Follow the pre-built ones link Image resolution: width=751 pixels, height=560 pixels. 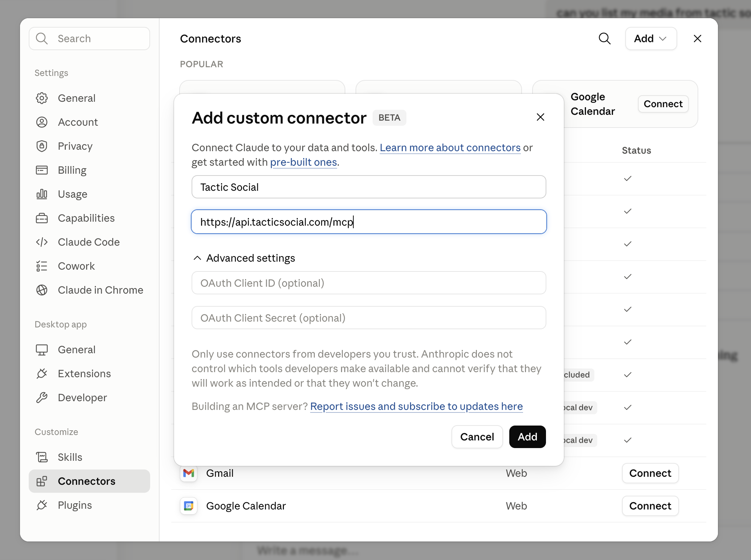(304, 162)
